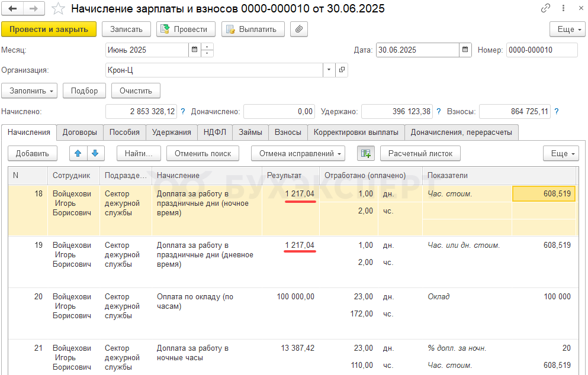Click the Оклад indicator value 100 000
The width and height of the screenshot is (588, 375).
[557, 297]
